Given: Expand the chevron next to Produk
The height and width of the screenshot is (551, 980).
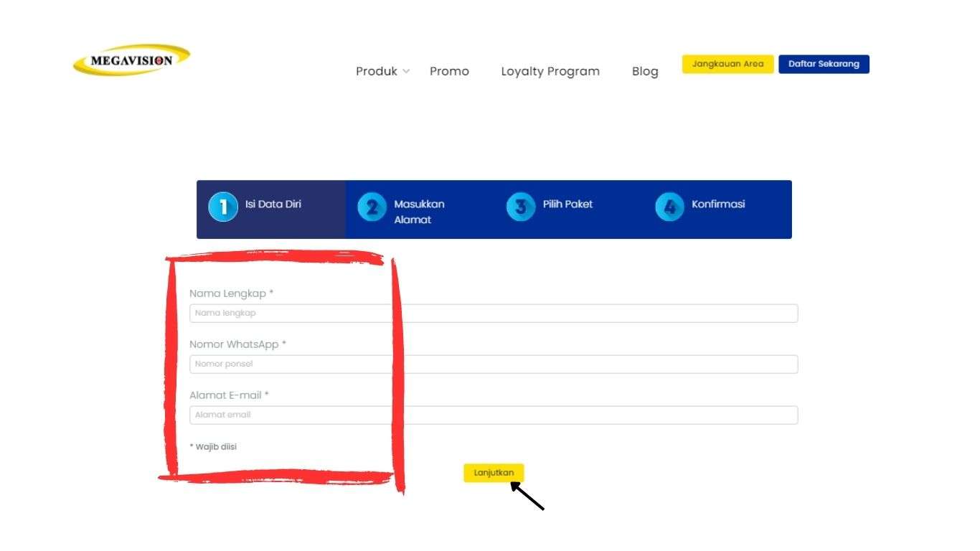Looking at the screenshot, I should click(x=406, y=71).
